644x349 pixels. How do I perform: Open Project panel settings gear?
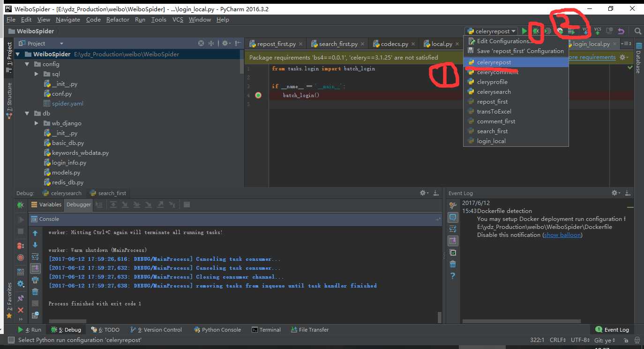pyautogui.click(x=225, y=43)
